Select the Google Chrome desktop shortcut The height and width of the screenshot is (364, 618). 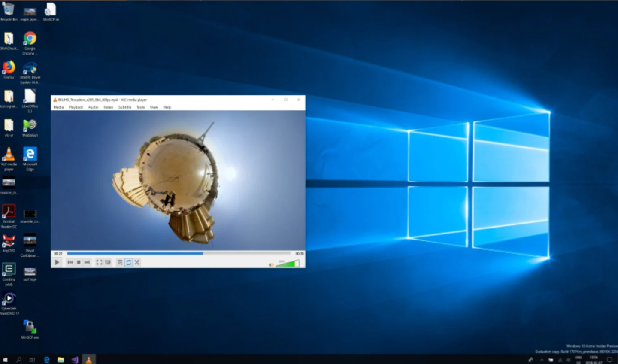pyautogui.click(x=30, y=43)
